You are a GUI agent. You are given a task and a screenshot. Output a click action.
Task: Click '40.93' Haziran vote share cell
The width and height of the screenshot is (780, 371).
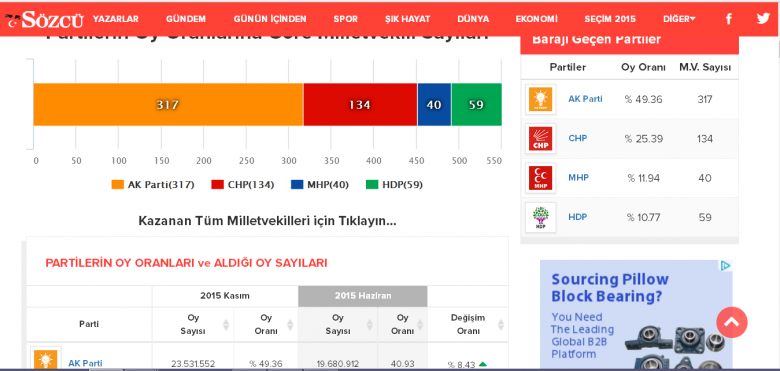(402, 364)
